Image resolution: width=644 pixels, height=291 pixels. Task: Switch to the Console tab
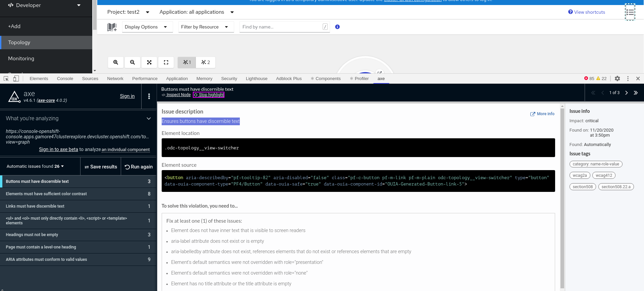pyautogui.click(x=65, y=79)
